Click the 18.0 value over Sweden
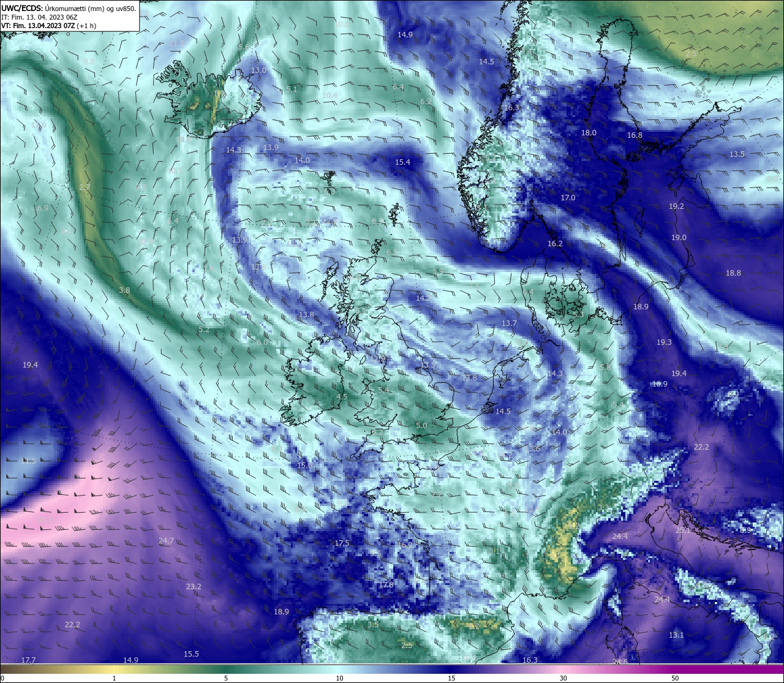The height and width of the screenshot is (683, 784). [589, 133]
